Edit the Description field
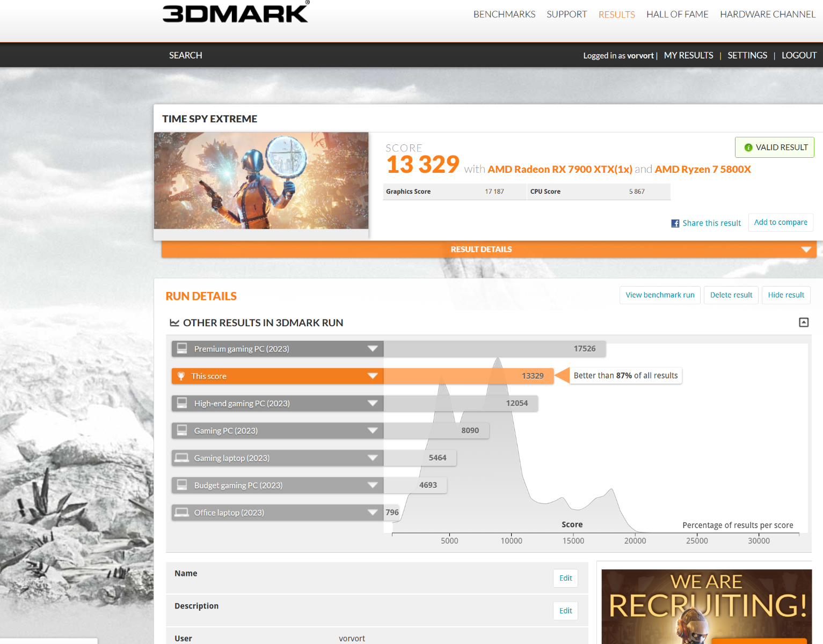Viewport: 823px width, 644px height. 565,611
